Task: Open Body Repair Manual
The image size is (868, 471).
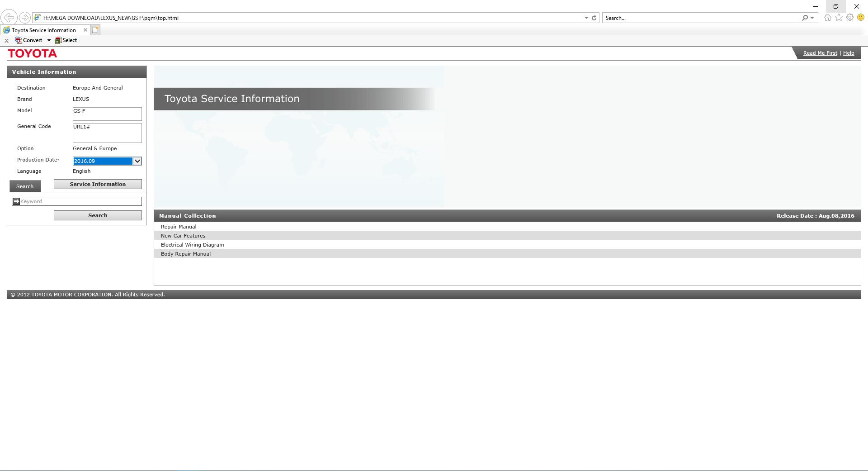Action: click(x=186, y=254)
